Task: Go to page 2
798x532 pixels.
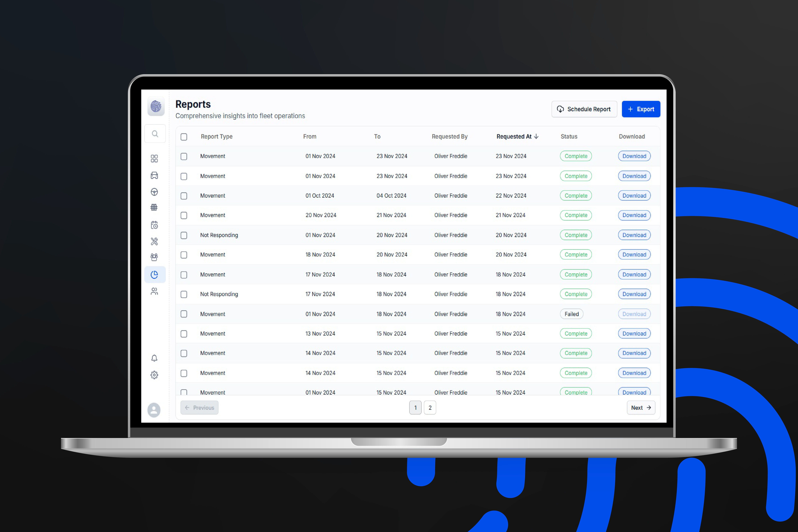Action: (x=430, y=408)
